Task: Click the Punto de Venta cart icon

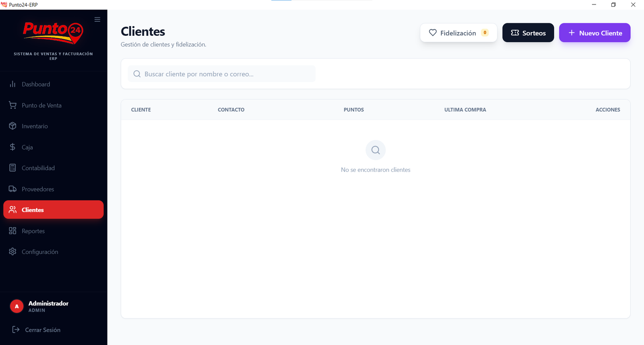Action: point(12,105)
